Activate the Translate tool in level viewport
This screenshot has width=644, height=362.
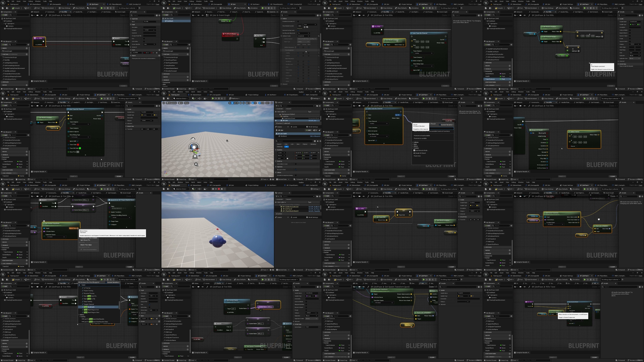tap(232, 103)
